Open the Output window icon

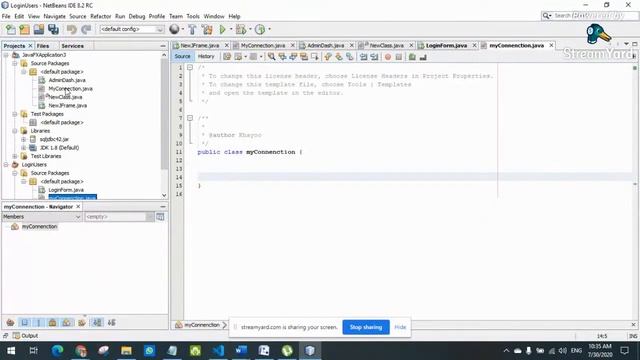(x=16, y=336)
